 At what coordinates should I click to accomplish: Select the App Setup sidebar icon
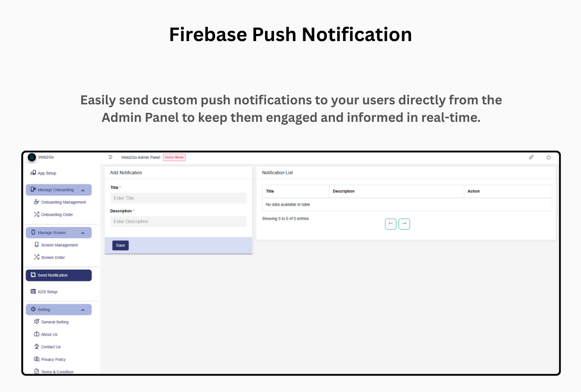point(34,173)
